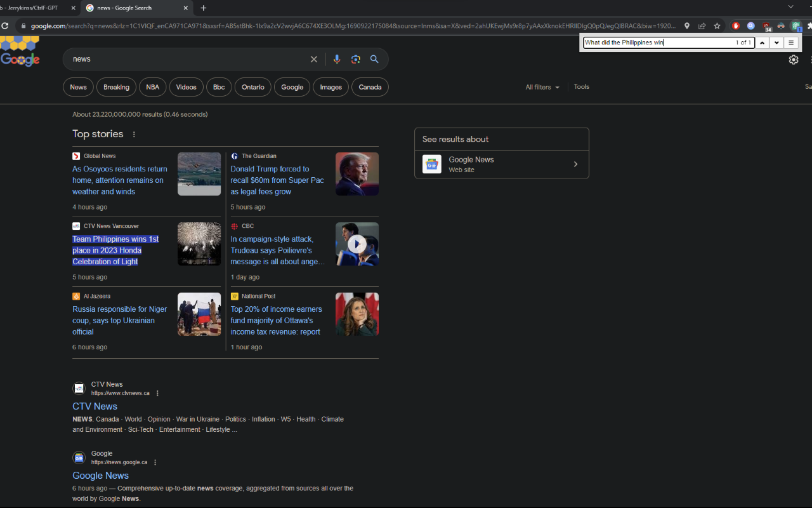
Task: Open the red stop-hand extension icon
Action: click(x=736, y=26)
